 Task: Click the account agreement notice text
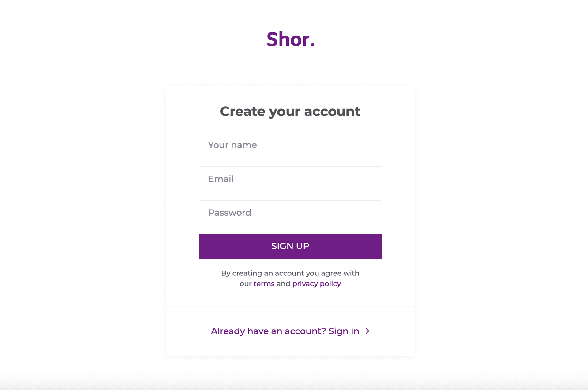point(290,273)
